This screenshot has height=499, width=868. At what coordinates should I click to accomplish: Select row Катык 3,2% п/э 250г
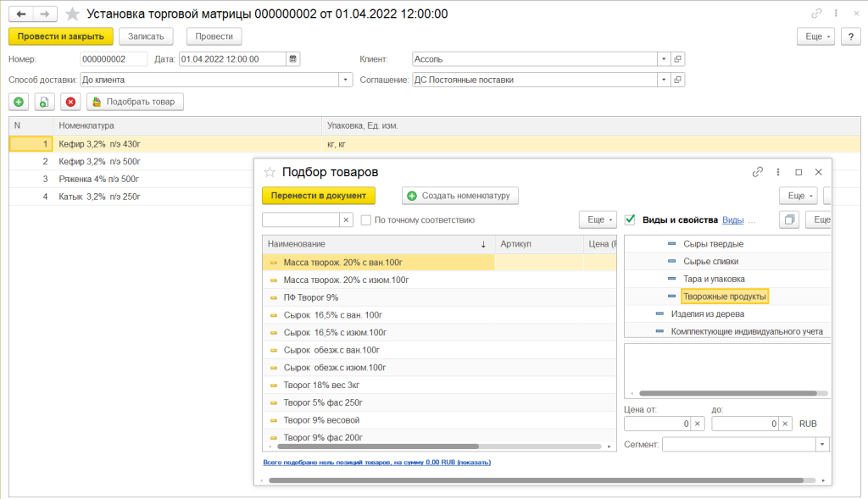click(131, 197)
